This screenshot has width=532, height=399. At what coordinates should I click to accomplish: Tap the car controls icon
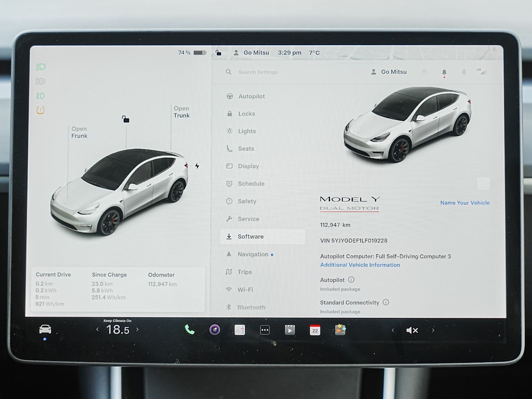tap(45, 330)
